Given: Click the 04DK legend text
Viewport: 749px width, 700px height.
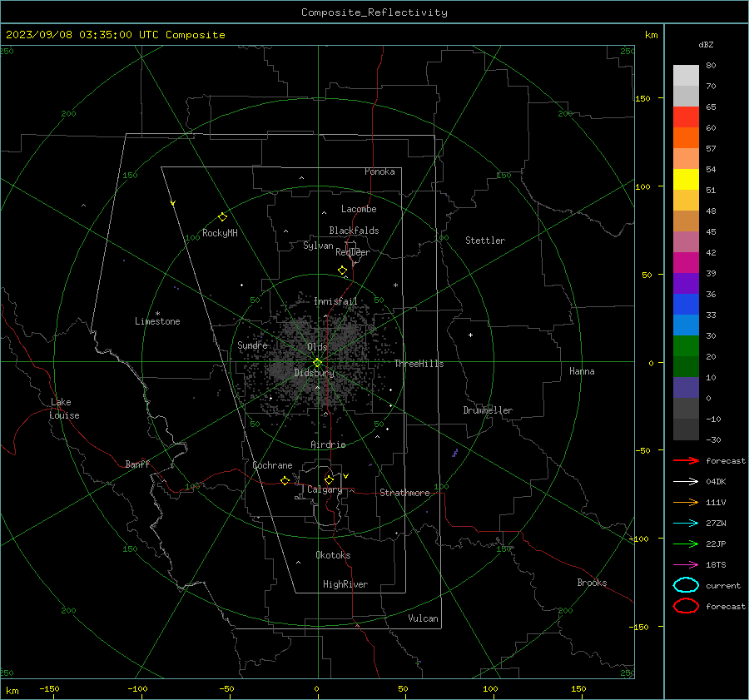Looking at the screenshot, I should (x=716, y=482).
